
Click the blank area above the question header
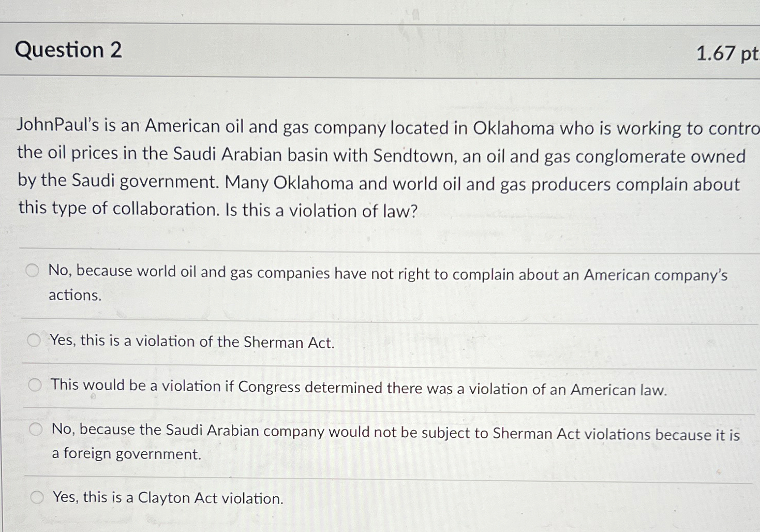362,10
